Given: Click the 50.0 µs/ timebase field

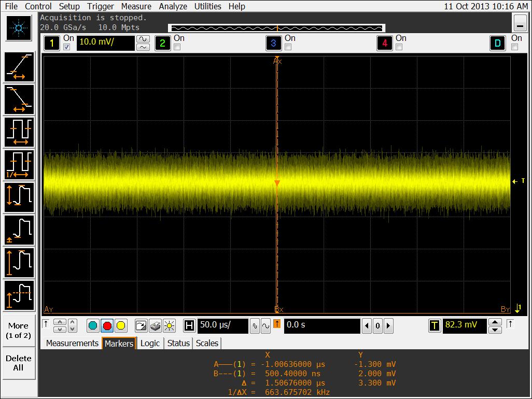Looking at the screenshot, I should coord(222,326).
